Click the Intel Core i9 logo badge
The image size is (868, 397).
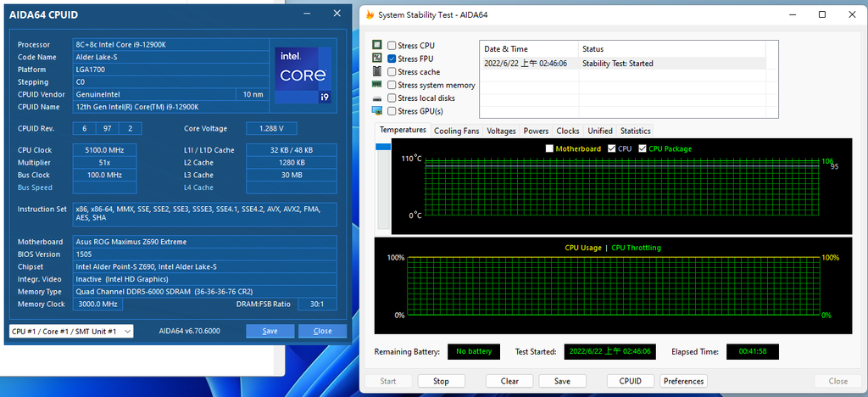[x=303, y=75]
